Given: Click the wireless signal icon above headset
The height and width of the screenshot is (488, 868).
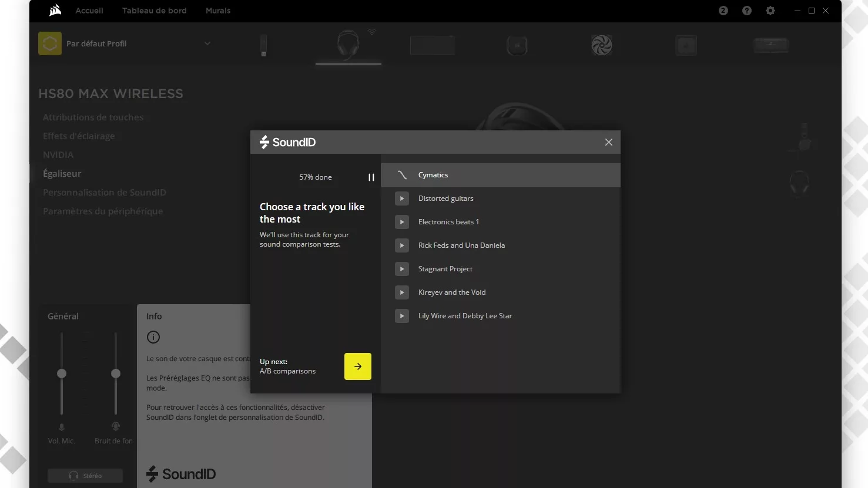Looking at the screenshot, I should point(372,32).
